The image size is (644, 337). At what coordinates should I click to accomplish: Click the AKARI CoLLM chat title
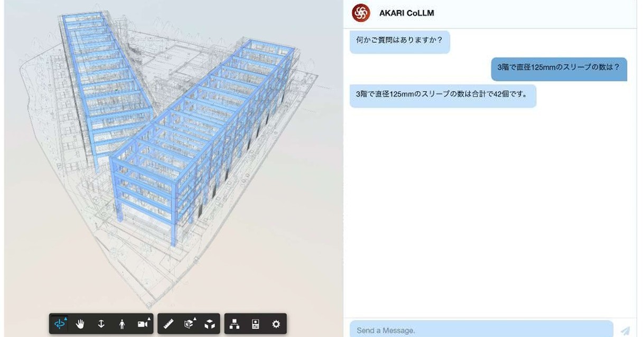tap(407, 13)
